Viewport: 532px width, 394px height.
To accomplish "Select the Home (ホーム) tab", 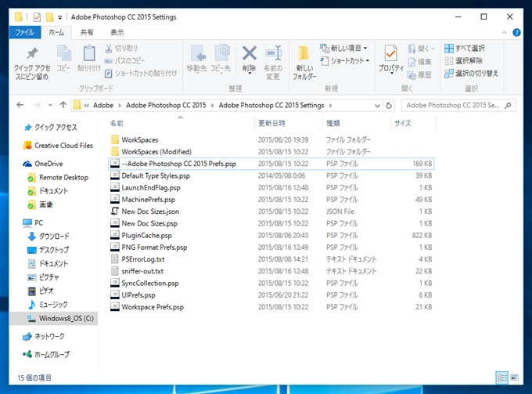I will pyautogui.click(x=56, y=32).
